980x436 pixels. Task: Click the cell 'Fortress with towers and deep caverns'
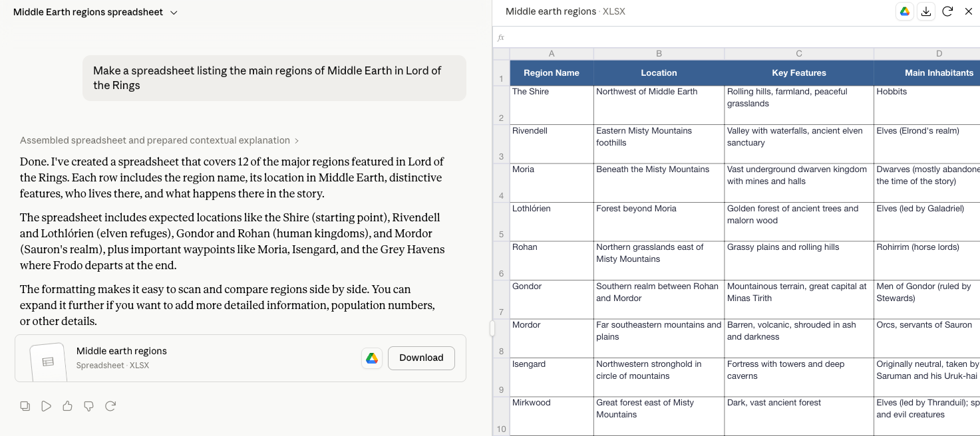(x=799, y=378)
